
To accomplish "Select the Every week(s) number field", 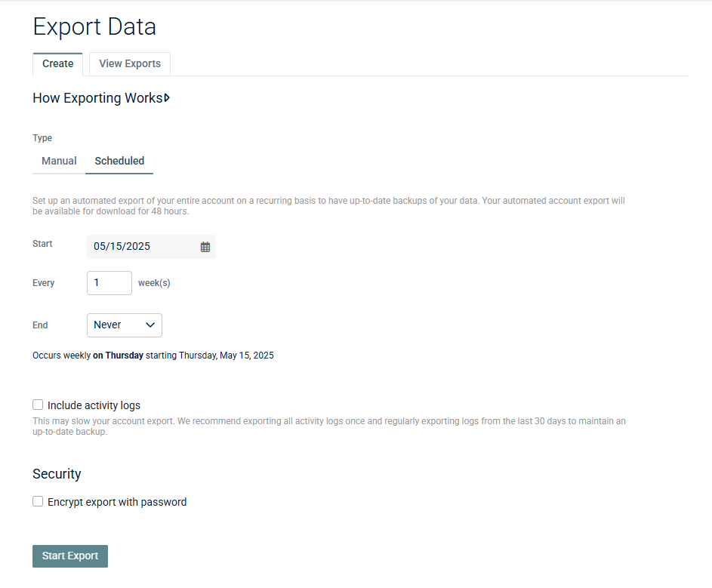I will click(x=109, y=282).
